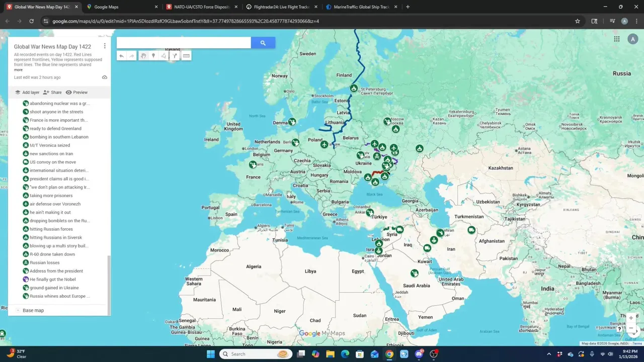Click the Preview button
Image resolution: width=644 pixels, height=362 pixels.
(76, 93)
